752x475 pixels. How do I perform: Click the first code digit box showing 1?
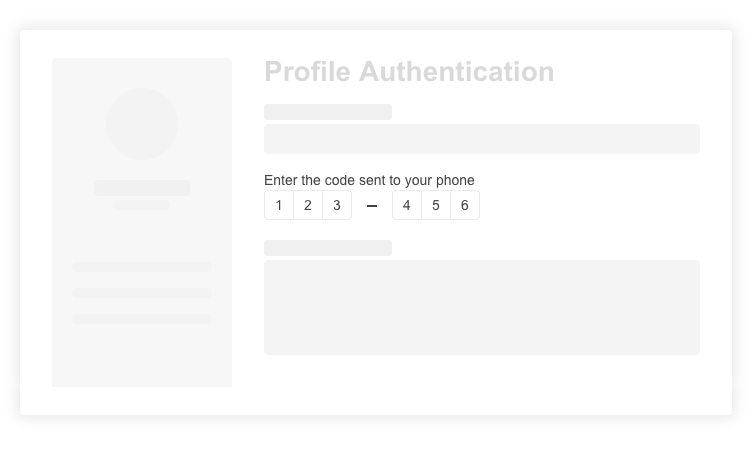(279, 205)
